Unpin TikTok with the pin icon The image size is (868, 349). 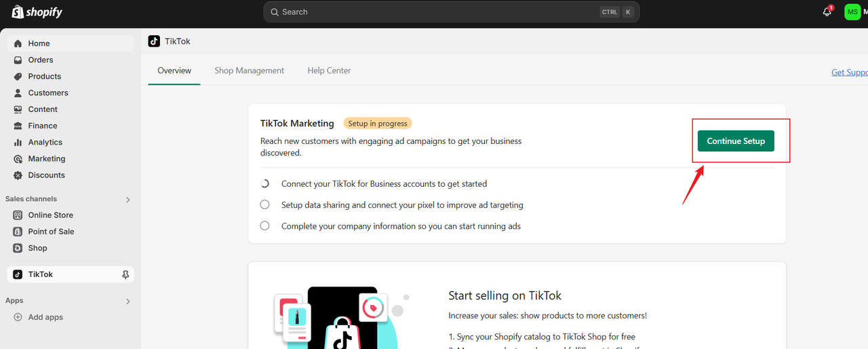(125, 274)
